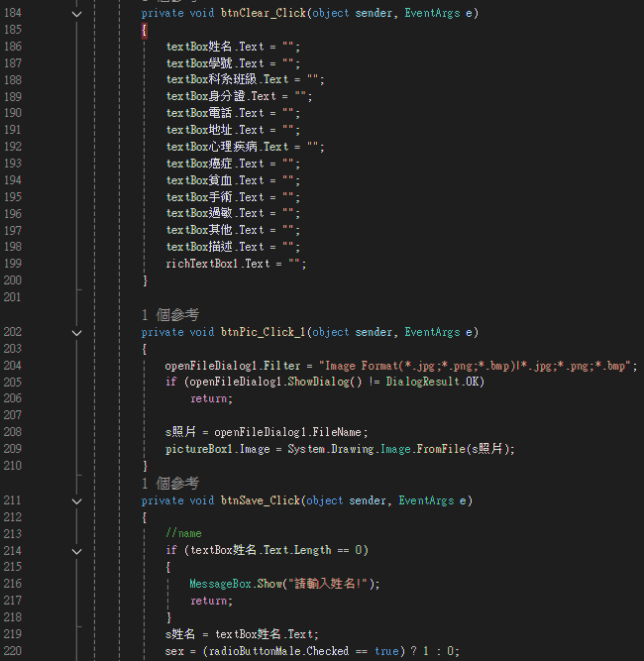Click the btnSave_Click method name
Viewport: 644px width, 661px height.
pos(261,500)
